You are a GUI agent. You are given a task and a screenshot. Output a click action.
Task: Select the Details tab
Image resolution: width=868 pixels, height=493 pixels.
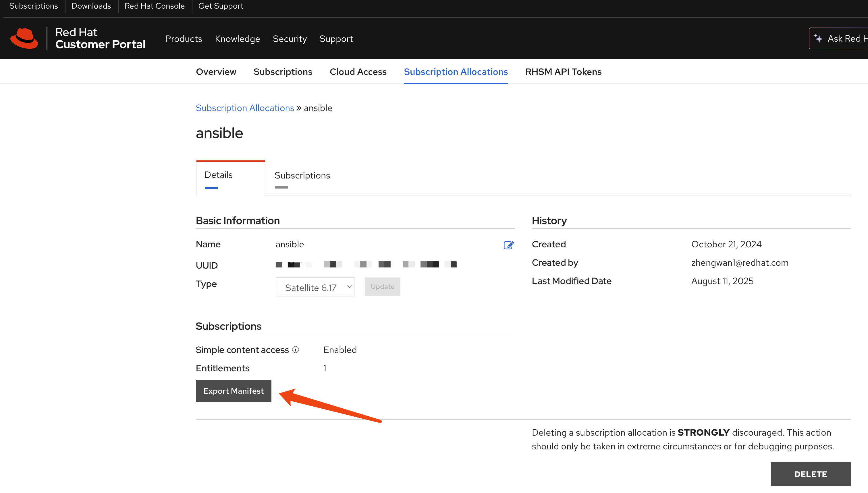(x=219, y=175)
